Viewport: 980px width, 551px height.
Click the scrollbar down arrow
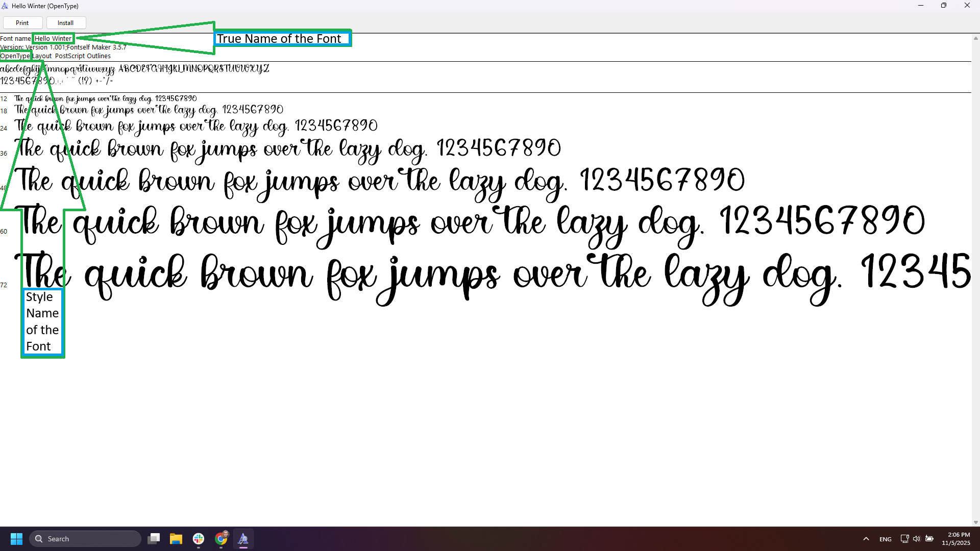click(975, 522)
